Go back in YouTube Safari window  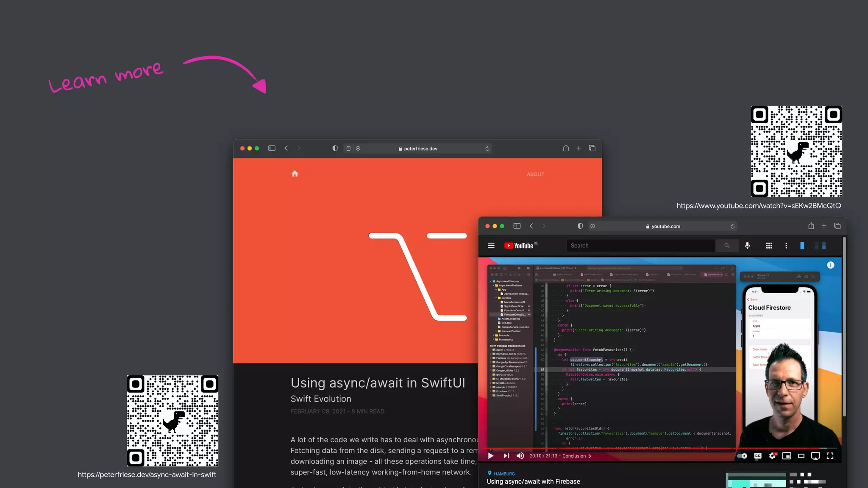click(531, 226)
